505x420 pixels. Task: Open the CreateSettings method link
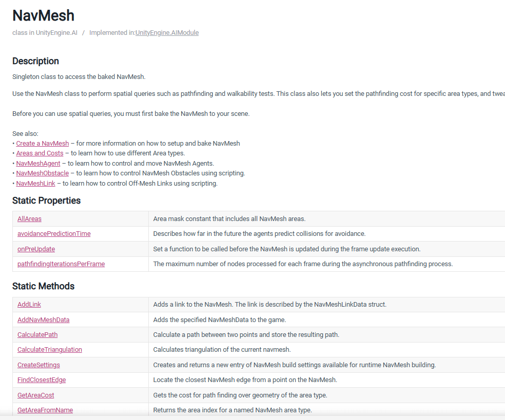[x=38, y=365]
